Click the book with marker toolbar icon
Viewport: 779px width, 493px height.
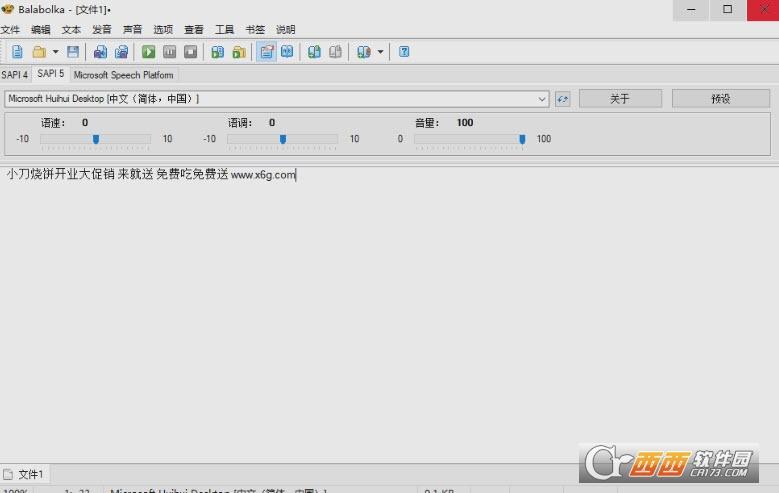point(364,52)
